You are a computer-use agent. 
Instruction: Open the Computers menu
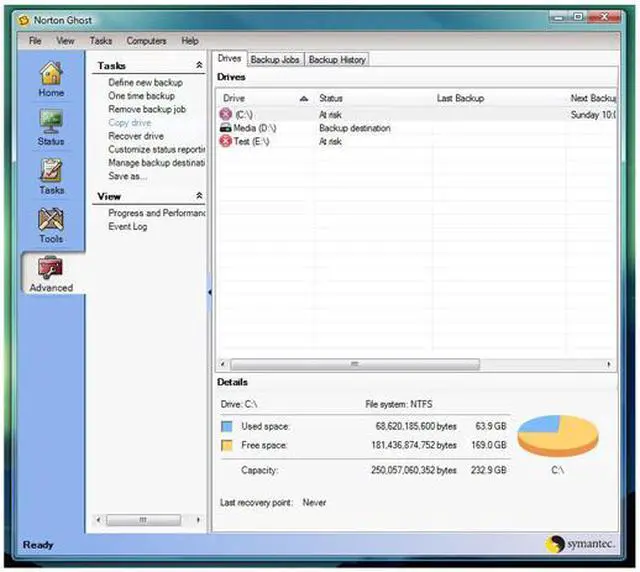[146, 41]
